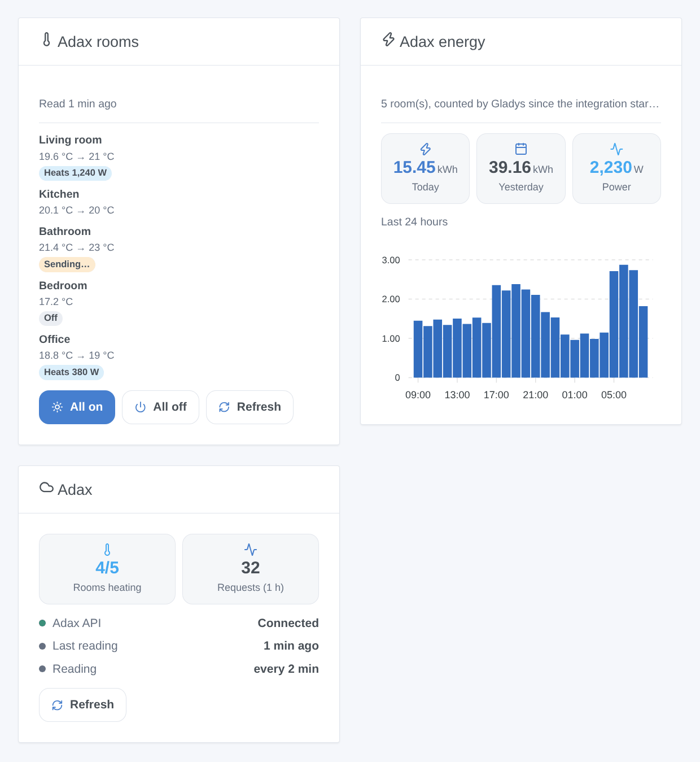The width and height of the screenshot is (700, 762).
Task: Click the every 2 min value
Action: pyautogui.click(x=286, y=669)
